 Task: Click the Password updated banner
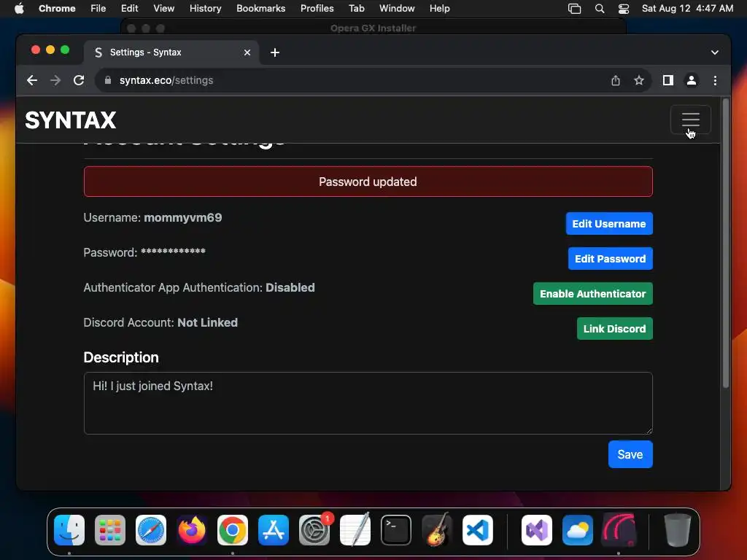[368, 182]
